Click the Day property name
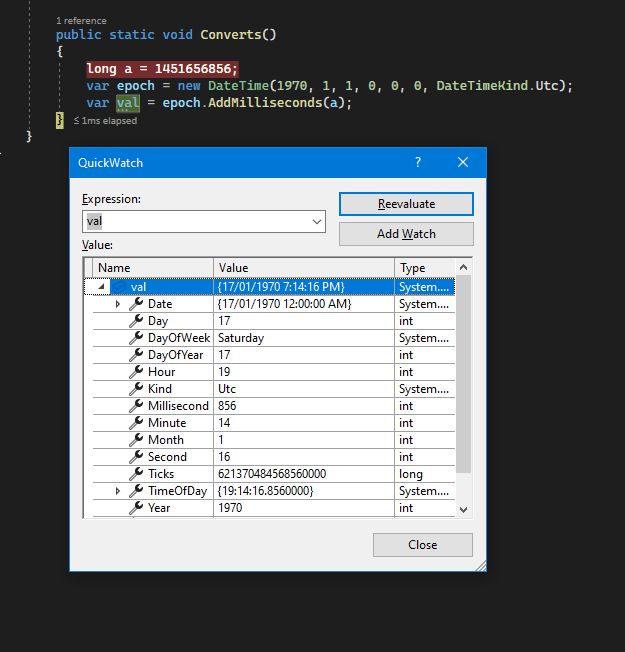Screen dimensions: 625x652 [x=158, y=321]
